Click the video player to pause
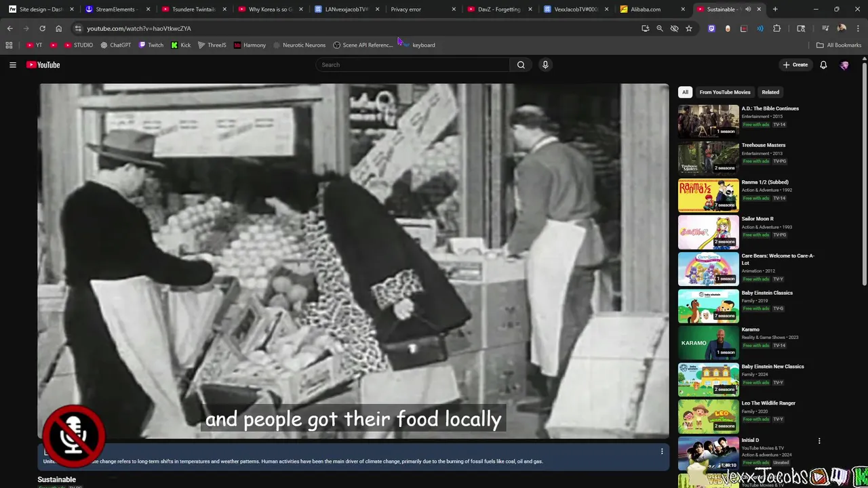Image resolution: width=868 pixels, height=488 pixels. click(353, 261)
